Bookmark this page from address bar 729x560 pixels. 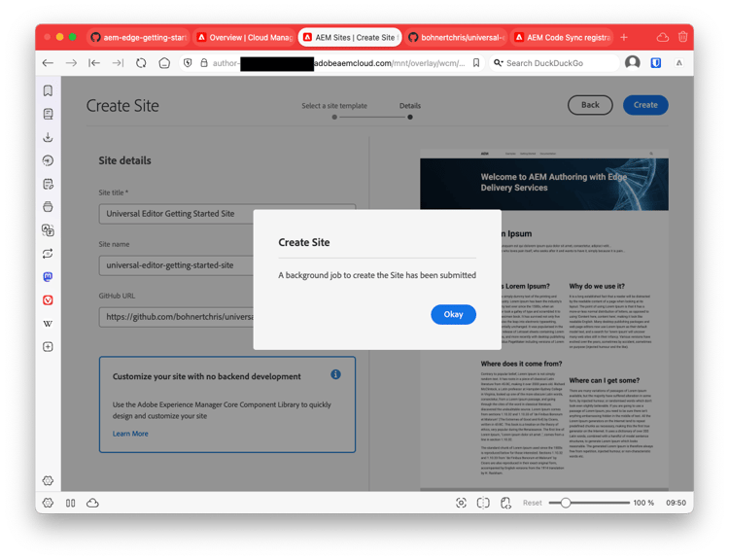(476, 63)
